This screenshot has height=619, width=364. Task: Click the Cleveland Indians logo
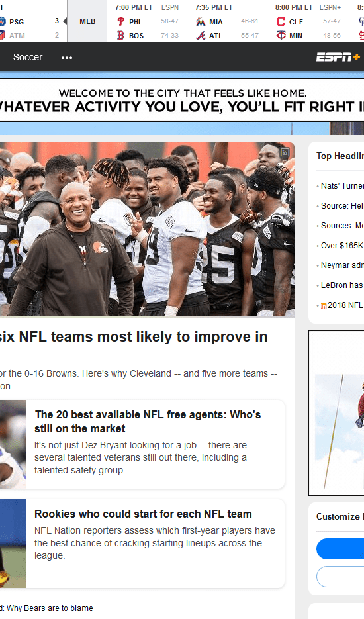[x=281, y=22]
